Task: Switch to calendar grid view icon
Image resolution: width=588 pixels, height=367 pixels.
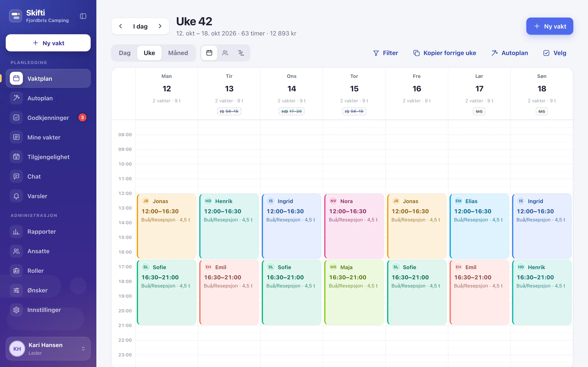Action: click(209, 53)
